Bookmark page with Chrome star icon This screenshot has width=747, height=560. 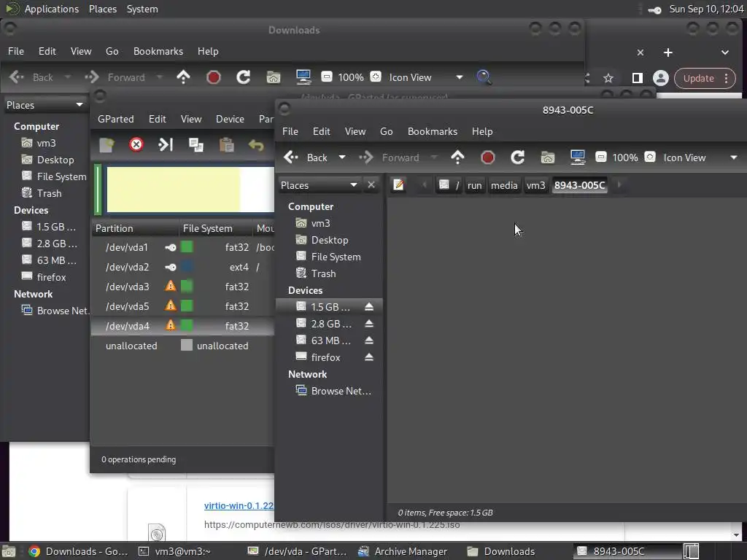click(608, 78)
